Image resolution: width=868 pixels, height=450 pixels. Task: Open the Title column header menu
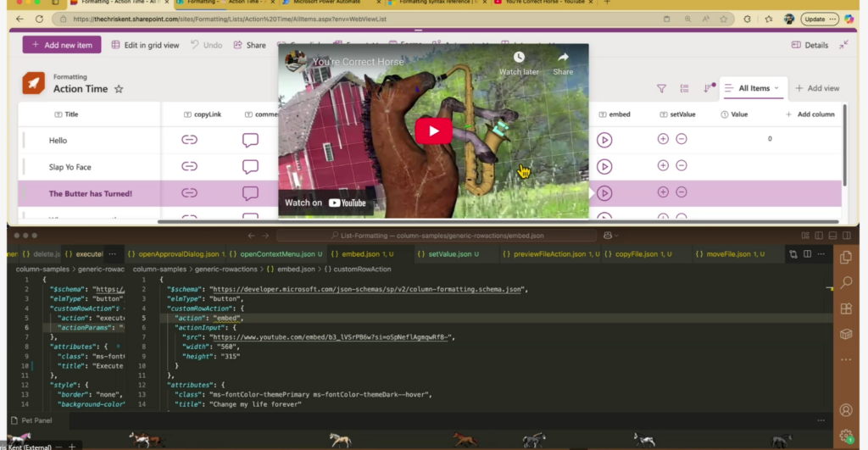(66, 114)
